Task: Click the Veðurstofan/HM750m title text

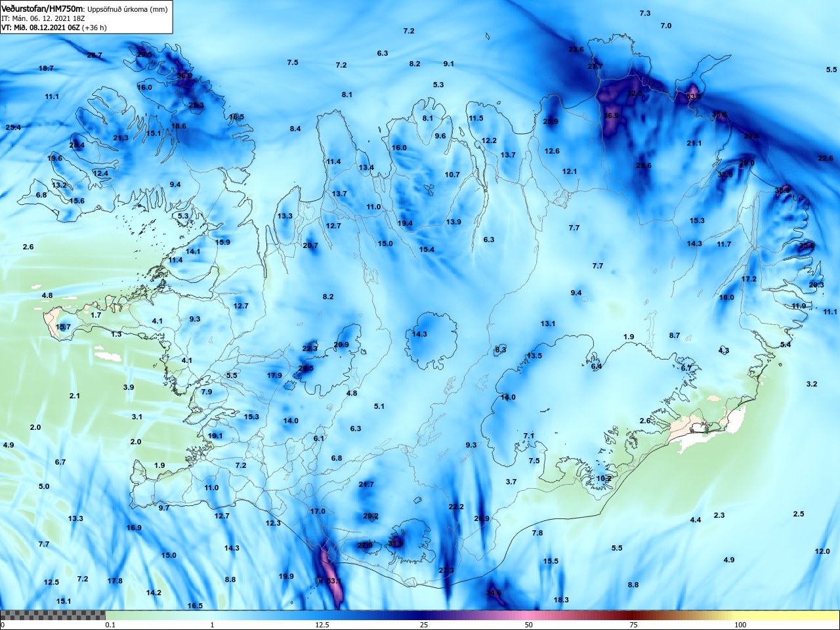Action: tap(42, 9)
